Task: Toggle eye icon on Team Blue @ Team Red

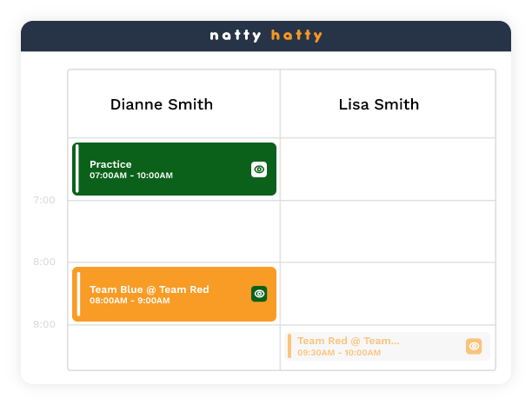Action: click(259, 294)
